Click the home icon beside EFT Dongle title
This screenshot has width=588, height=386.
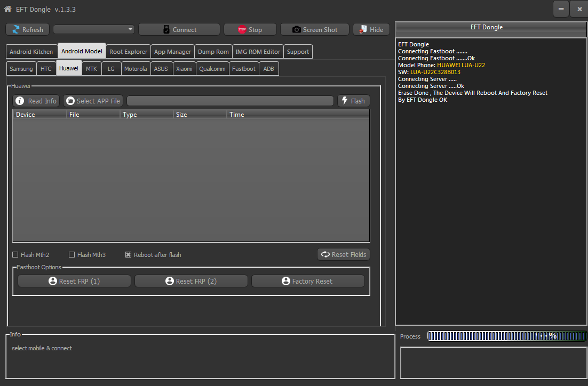7,9
